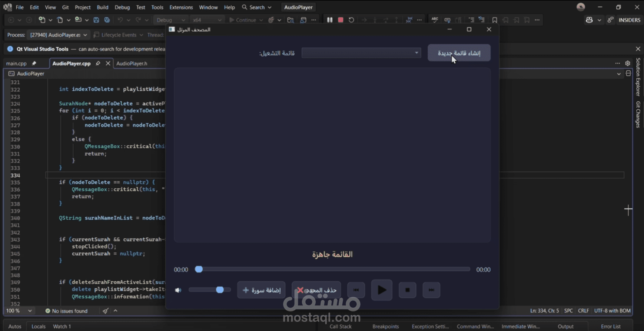The width and height of the screenshot is (644, 331).
Task: Expand the Copilot dropdown arrow
Action: [x=599, y=20]
